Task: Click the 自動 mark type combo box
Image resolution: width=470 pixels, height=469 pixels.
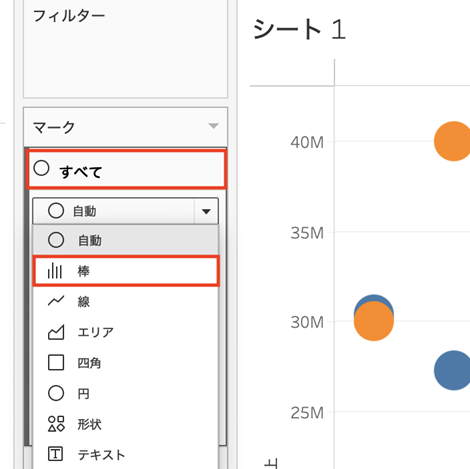Action: pos(125,211)
